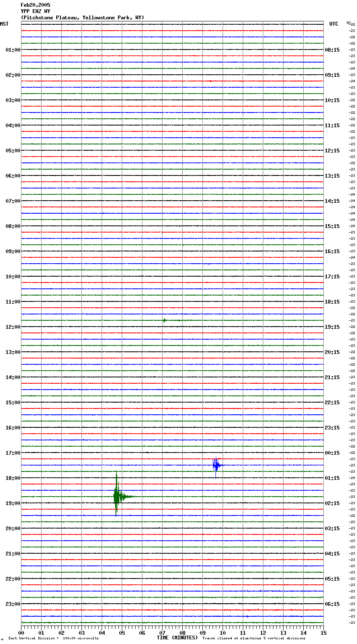The width and height of the screenshot is (357, 644).
Task: Select the 07:00 MST row label
Action: pos(13,201)
